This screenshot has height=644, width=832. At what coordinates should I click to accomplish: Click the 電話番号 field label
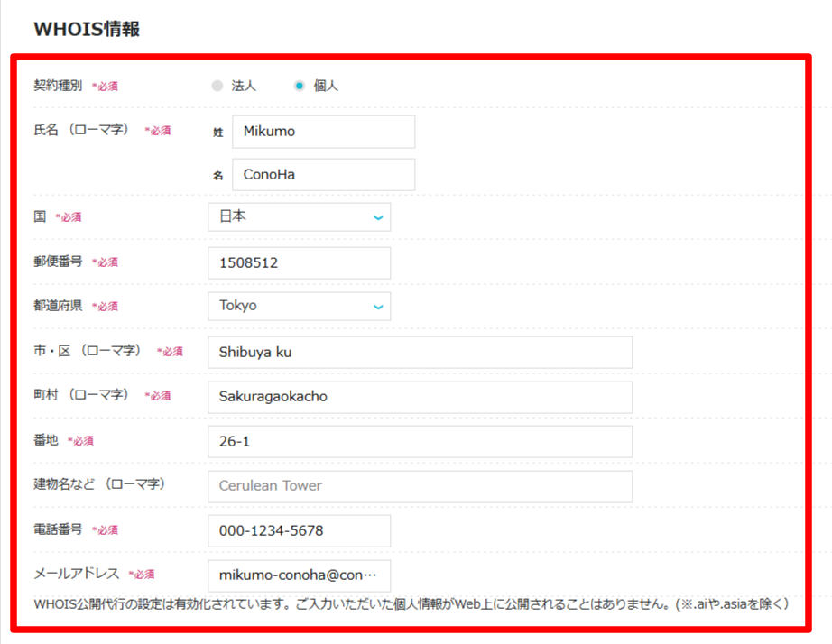(58, 529)
